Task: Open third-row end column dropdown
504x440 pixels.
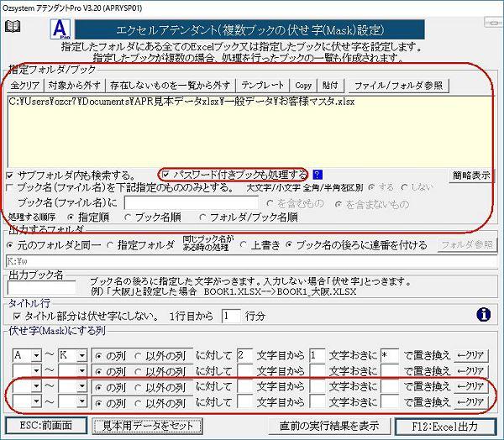Action: click(x=82, y=386)
